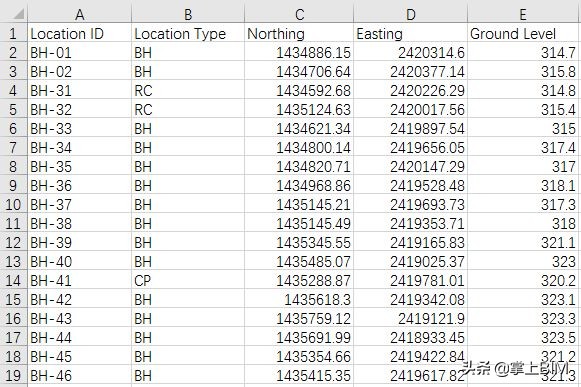
Task: Click the CP location type cell
Action: coord(188,280)
